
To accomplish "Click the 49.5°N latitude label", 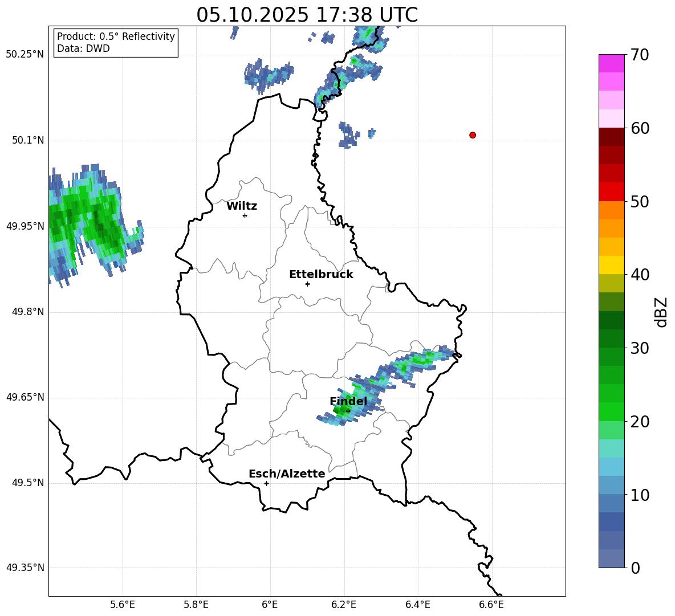I will [x=28, y=483].
